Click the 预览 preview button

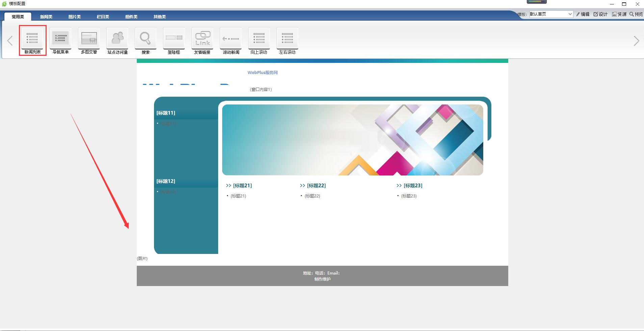coord(636,14)
